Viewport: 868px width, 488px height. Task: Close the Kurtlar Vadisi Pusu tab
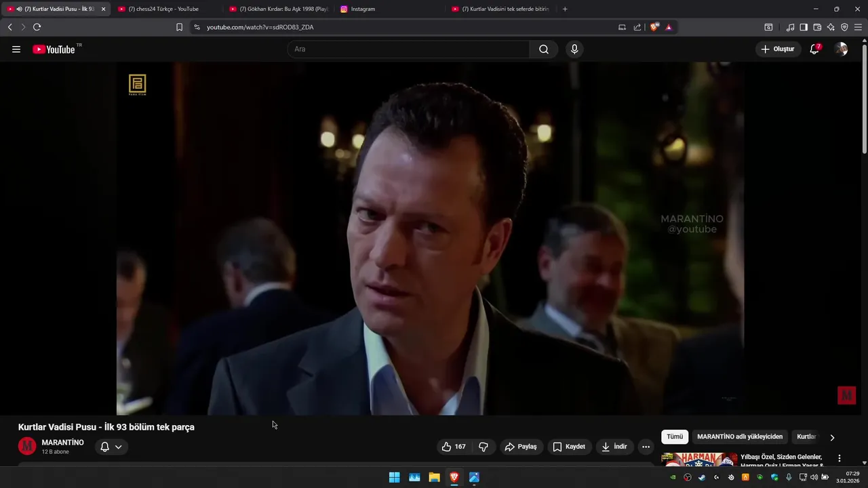pos(103,9)
